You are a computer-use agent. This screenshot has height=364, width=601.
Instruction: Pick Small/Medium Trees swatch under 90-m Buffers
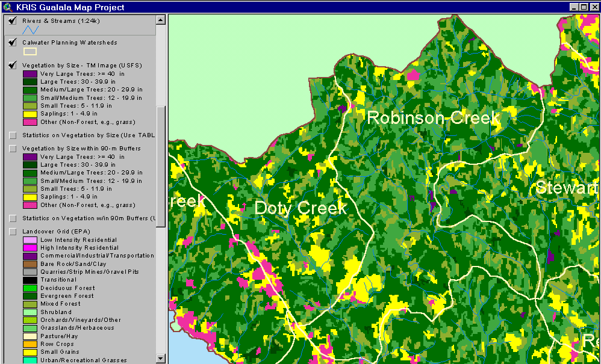pyautogui.click(x=30, y=181)
